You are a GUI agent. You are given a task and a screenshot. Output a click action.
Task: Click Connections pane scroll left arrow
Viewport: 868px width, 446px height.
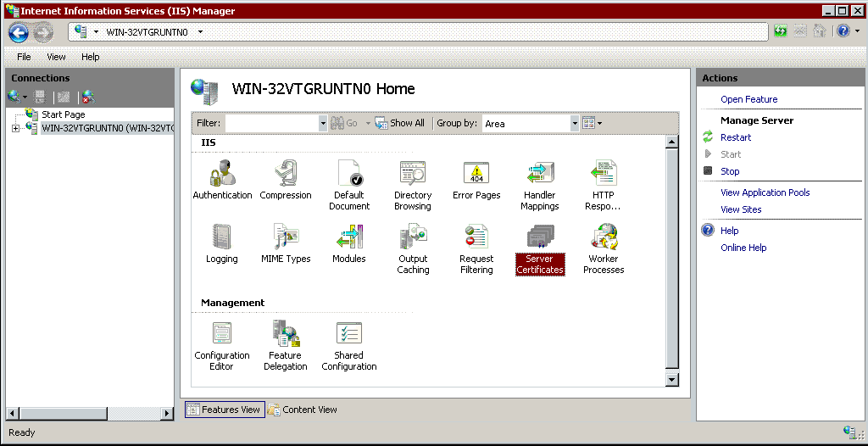click(12, 413)
